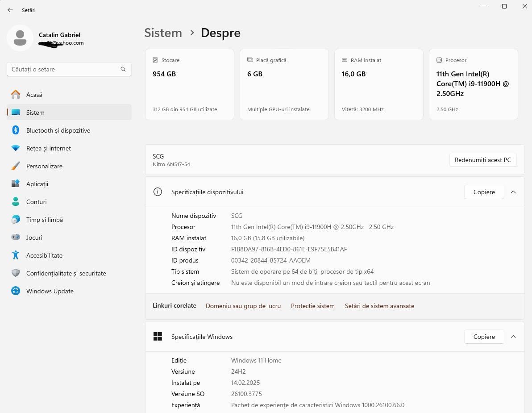Click the Accesibilitate figure icon

point(16,255)
